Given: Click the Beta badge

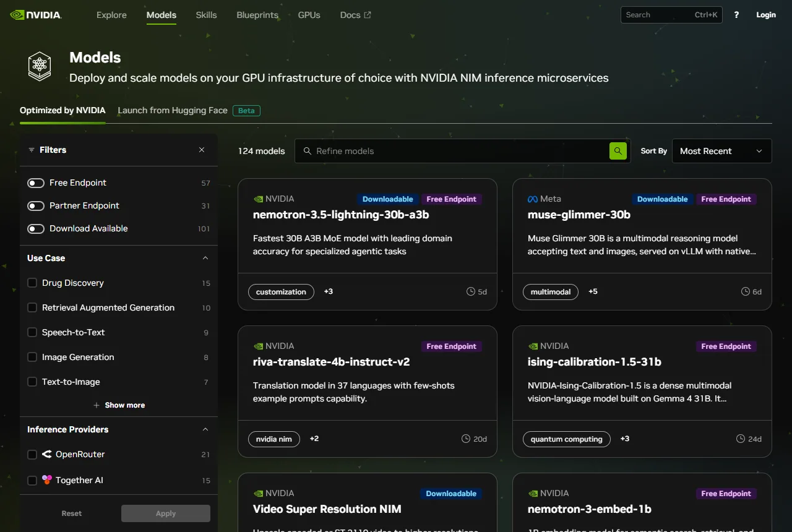Looking at the screenshot, I should (246, 111).
